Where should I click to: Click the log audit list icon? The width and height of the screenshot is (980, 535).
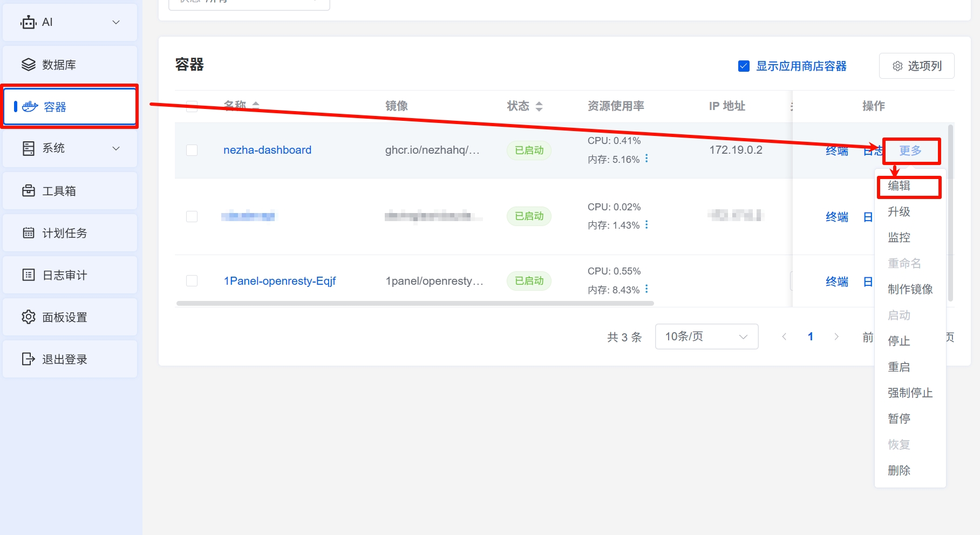[29, 275]
